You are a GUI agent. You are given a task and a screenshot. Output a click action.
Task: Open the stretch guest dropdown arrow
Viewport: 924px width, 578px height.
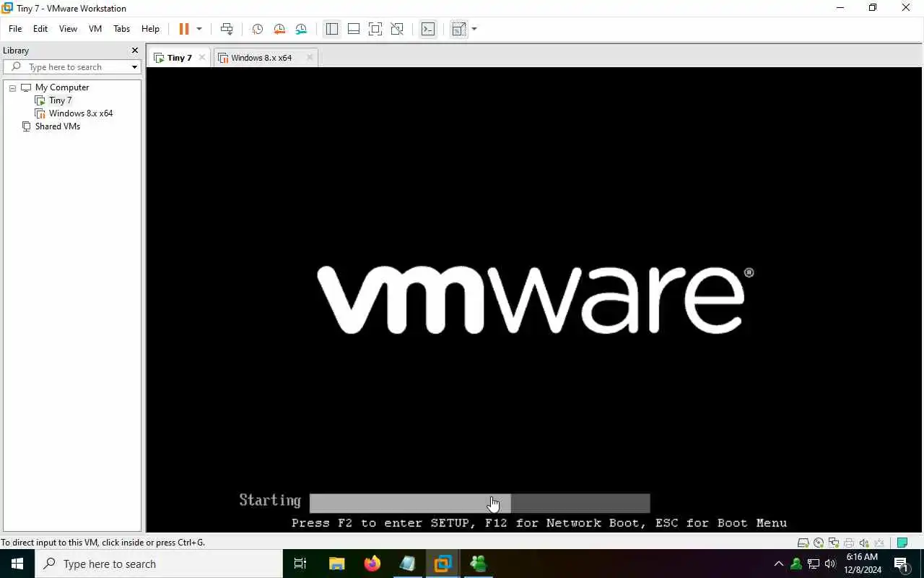[x=474, y=29]
